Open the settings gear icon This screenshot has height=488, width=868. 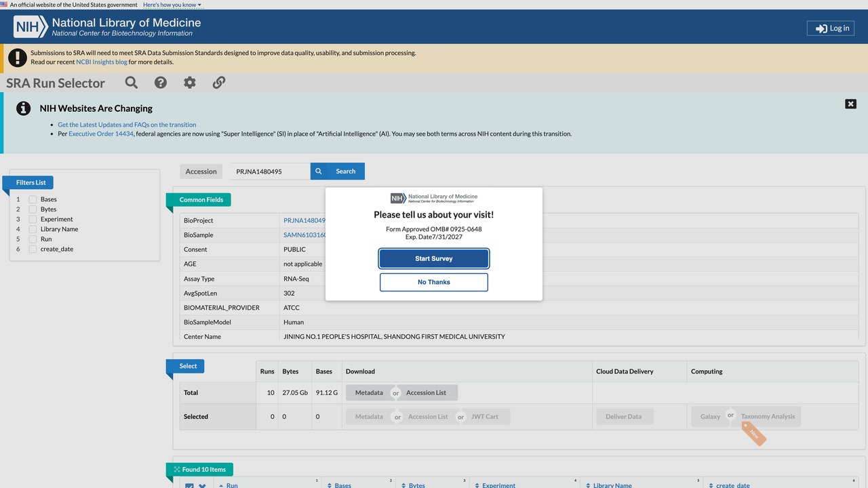click(x=190, y=83)
